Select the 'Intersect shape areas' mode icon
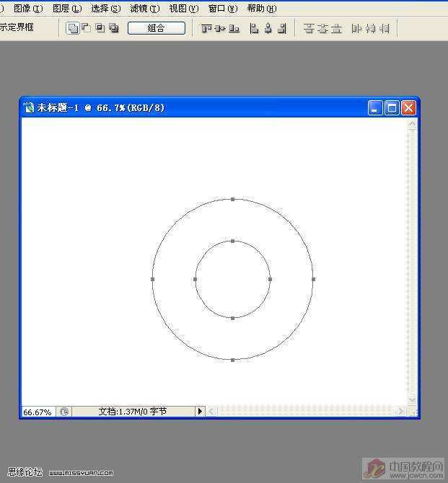448x483 pixels. (x=100, y=28)
